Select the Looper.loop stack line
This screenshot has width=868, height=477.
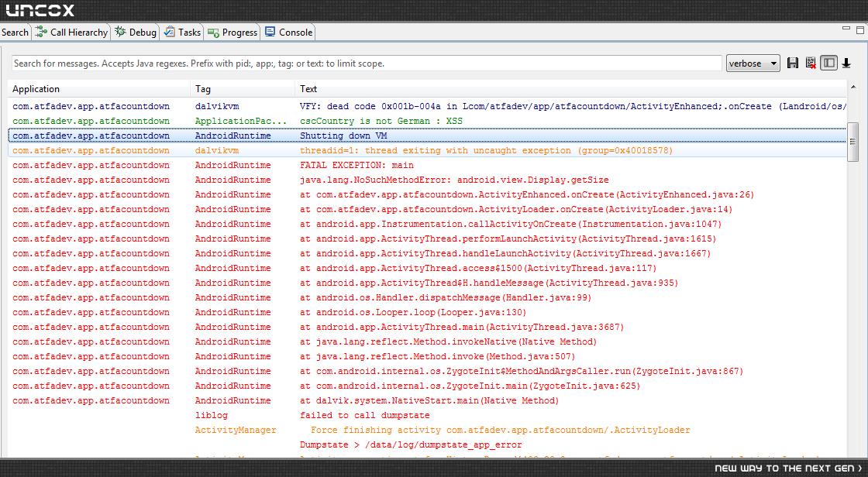pyautogui.click(x=427, y=312)
